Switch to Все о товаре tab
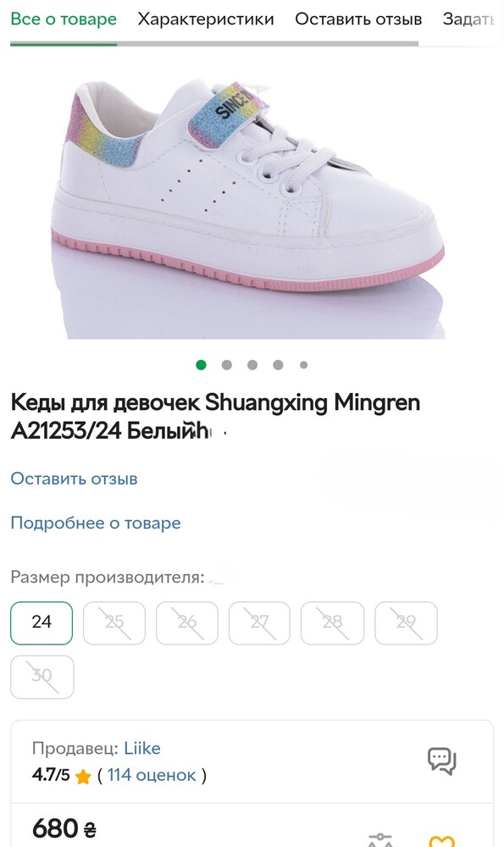This screenshot has width=504, height=847. pos(64,19)
